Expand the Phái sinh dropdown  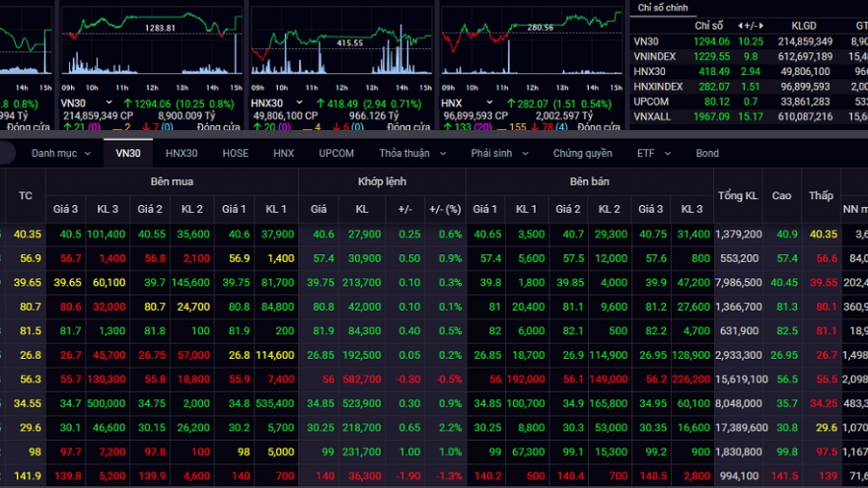499,153
